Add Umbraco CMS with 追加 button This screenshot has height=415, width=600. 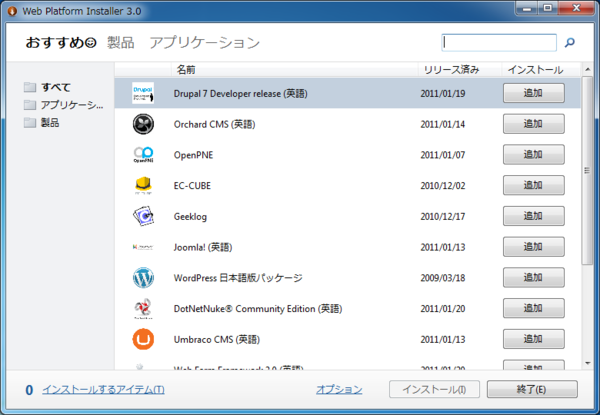point(533,339)
